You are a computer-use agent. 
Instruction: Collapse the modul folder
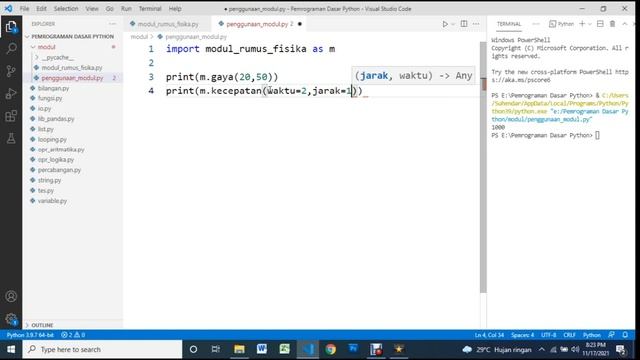pyautogui.click(x=46, y=47)
